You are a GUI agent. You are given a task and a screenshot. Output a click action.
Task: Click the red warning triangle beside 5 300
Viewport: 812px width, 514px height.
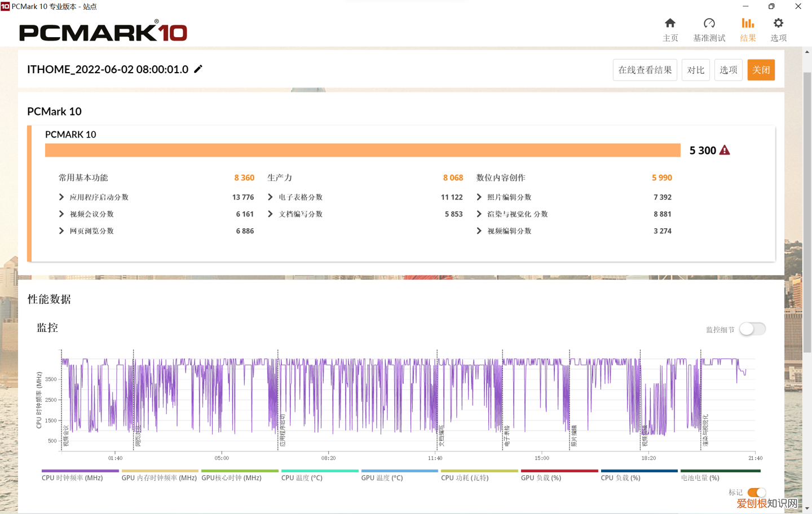(725, 150)
